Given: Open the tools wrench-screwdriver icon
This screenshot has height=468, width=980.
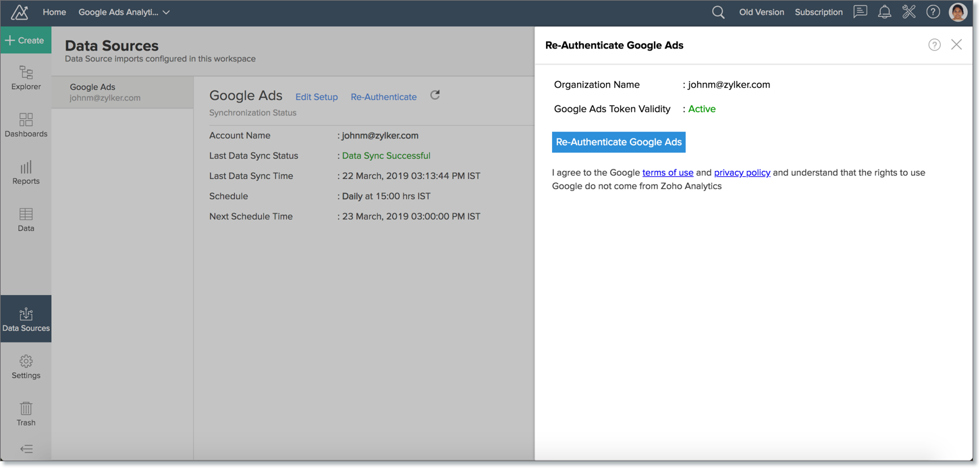Looking at the screenshot, I should tap(909, 12).
